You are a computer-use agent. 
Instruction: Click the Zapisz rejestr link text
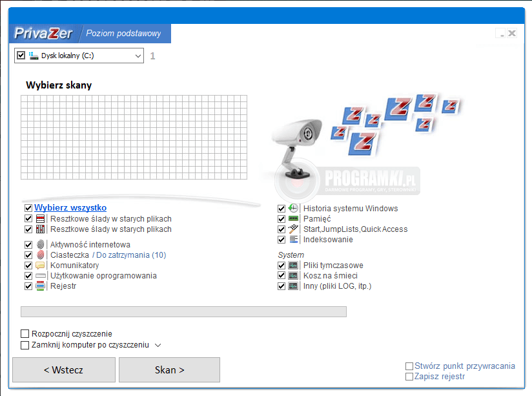pyautogui.click(x=440, y=377)
